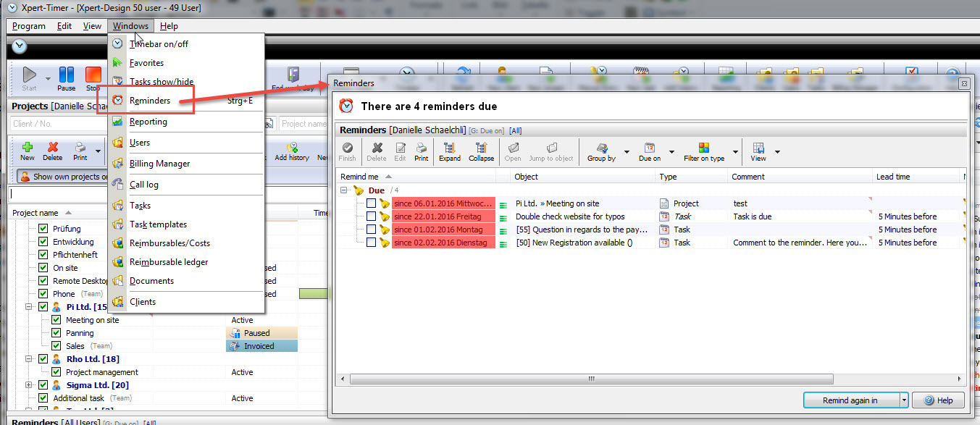Viewport: 980px width, 425px height.
Task: Click the Finish icon in Reminders toolbar
Action: tap(347, 151)
